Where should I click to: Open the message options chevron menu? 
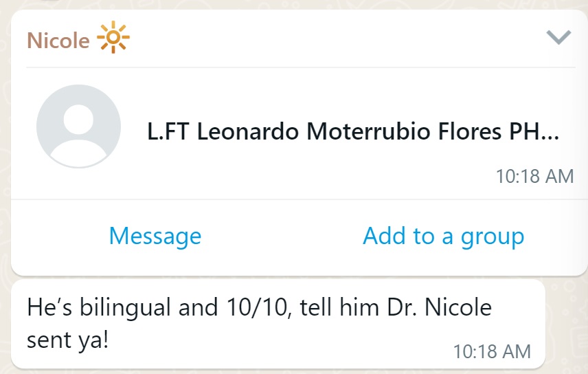point(558,37)
